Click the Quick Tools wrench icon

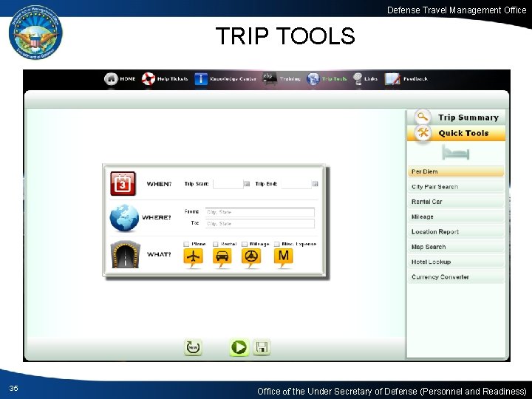point(423,133)
